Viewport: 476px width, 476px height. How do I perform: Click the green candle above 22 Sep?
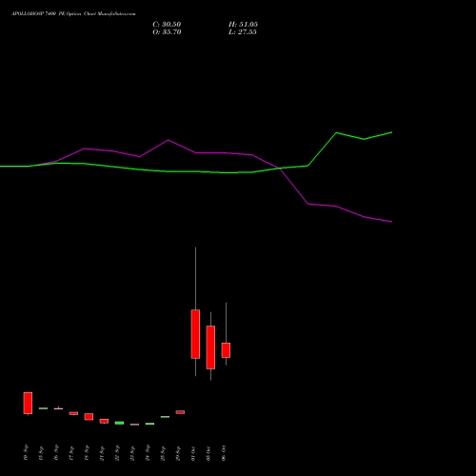[119, 423]
